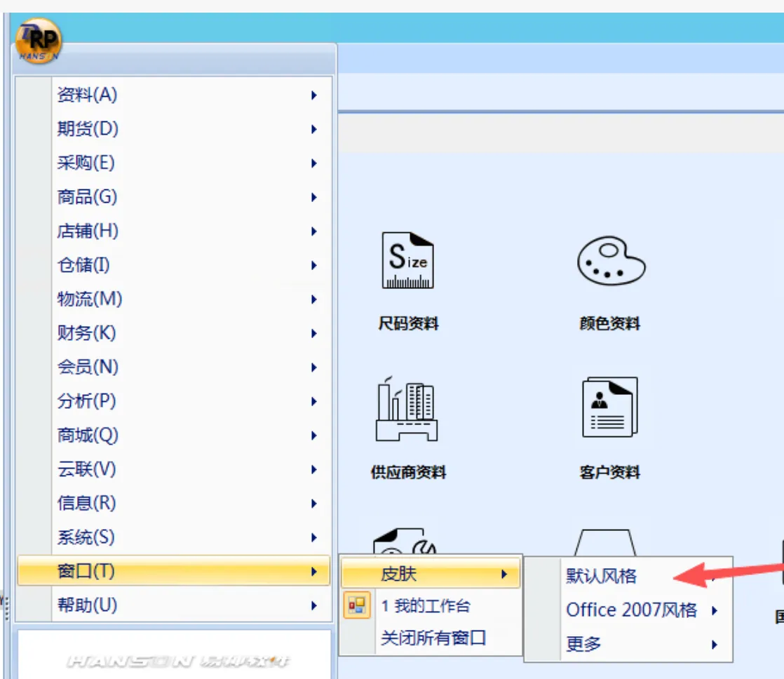Expand the 会员(N) members menu

point(88,367)
